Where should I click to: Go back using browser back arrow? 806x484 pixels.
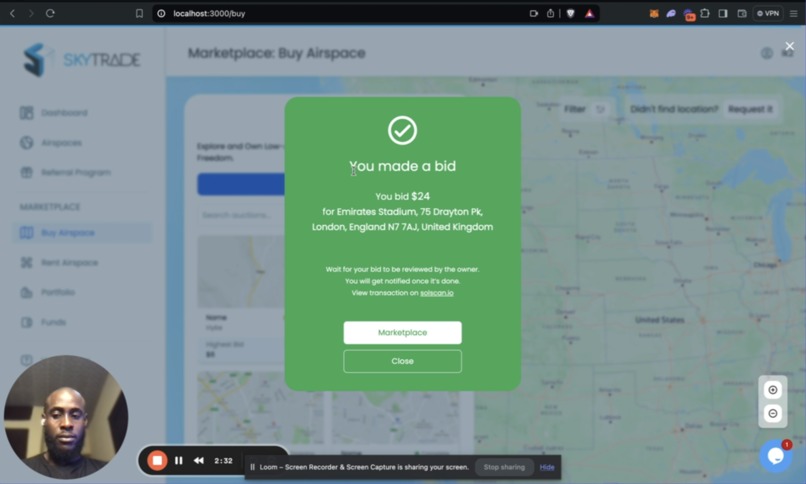(x=13, y=13)
